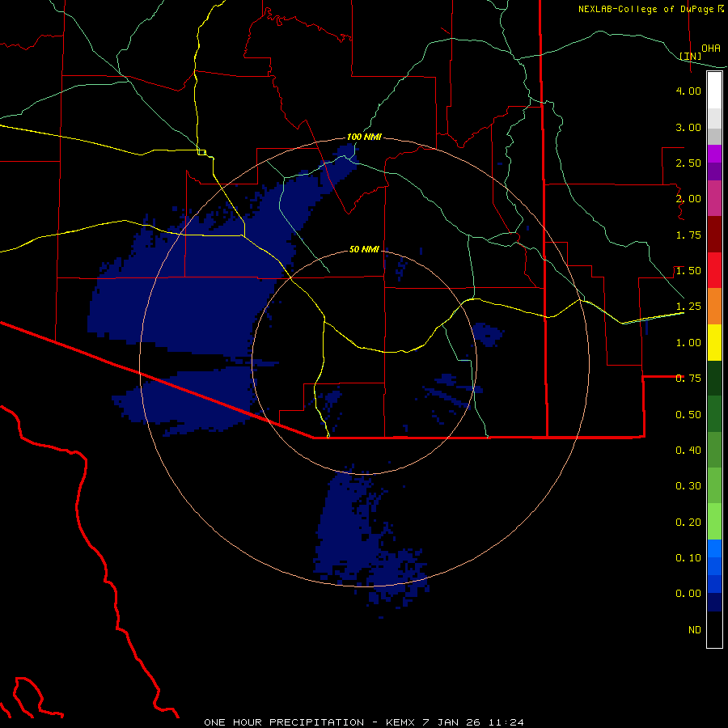Screen dimensions: 728x728
Task: Click the 0.20 legend value
Action: click(688, 523)
